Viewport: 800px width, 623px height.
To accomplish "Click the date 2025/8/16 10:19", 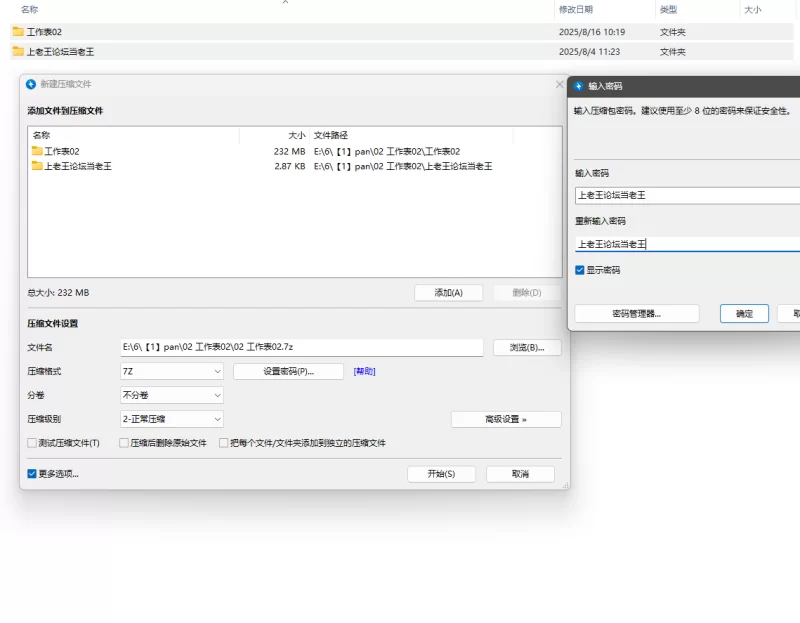I will (x=592, y=32).
